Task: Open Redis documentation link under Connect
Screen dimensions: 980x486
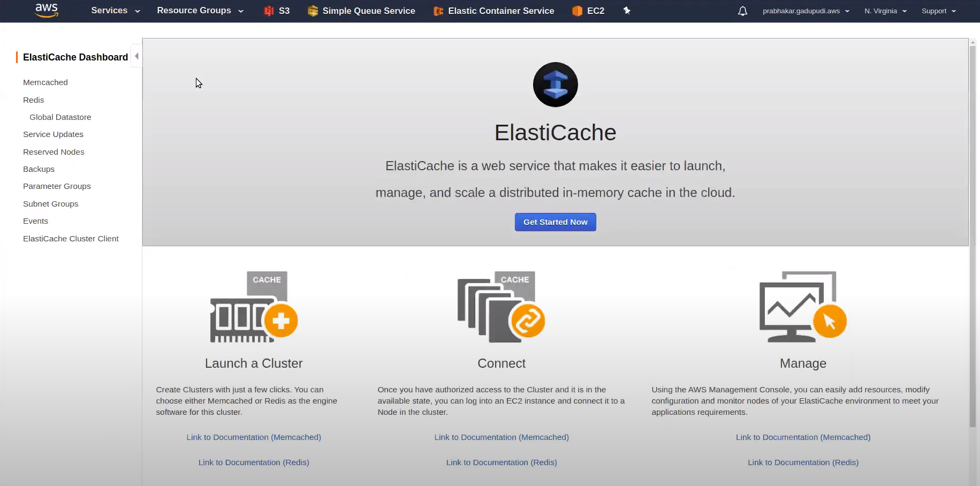Action: pyautogui.click(x=502, y=462)
